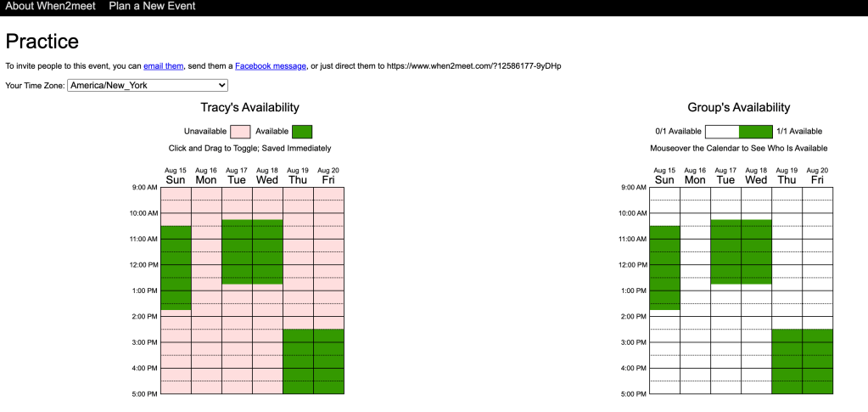Click the white 0/1 Available legend box
The width and height of the screenshot is (868, 412).
click(722, 132)
